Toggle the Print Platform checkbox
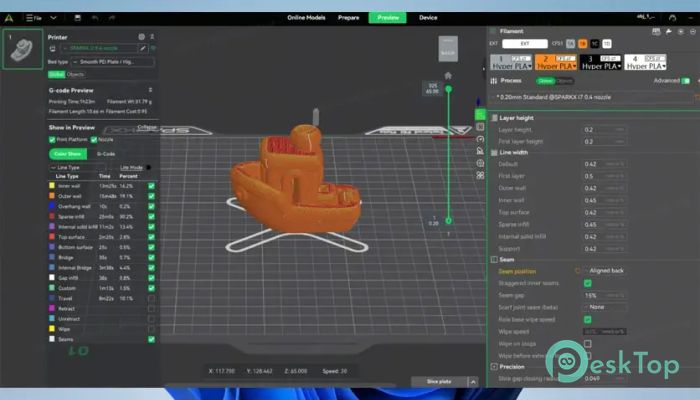 tap(52, 140)
